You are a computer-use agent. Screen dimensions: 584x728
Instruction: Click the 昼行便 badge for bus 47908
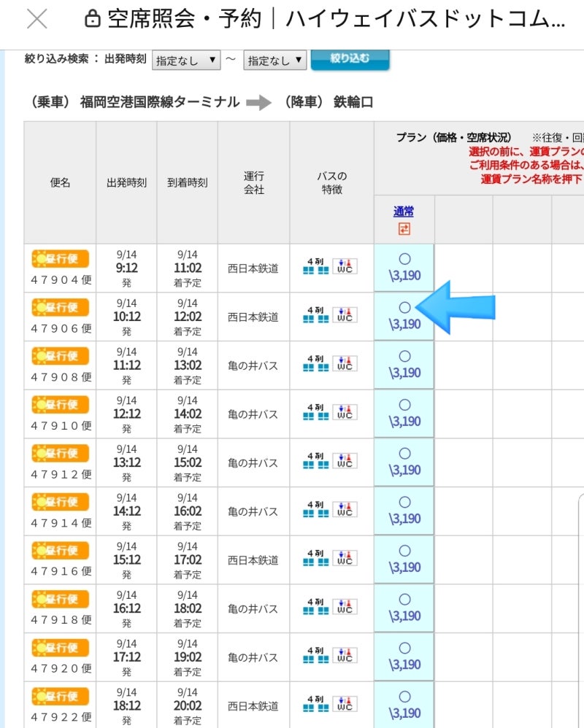tap(61, 356)
